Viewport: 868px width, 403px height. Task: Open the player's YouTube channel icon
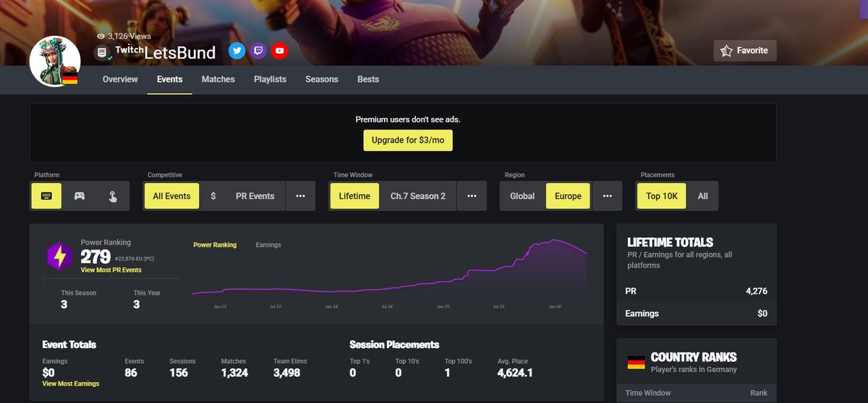[x=279, y=51]
